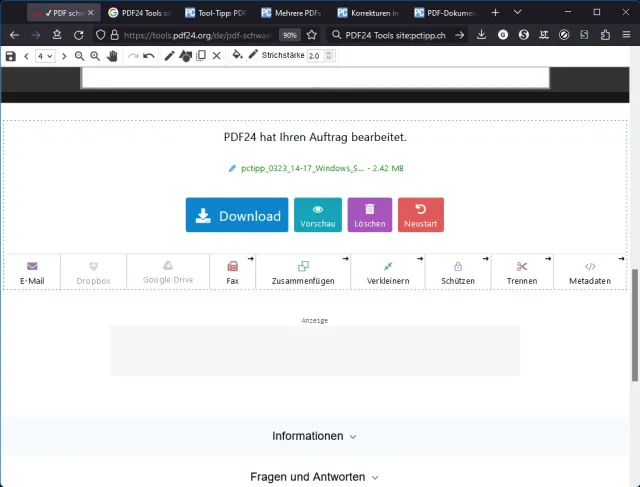
Task: Click the tools.pdf24.org address bar
Action: tap(198, 36)
